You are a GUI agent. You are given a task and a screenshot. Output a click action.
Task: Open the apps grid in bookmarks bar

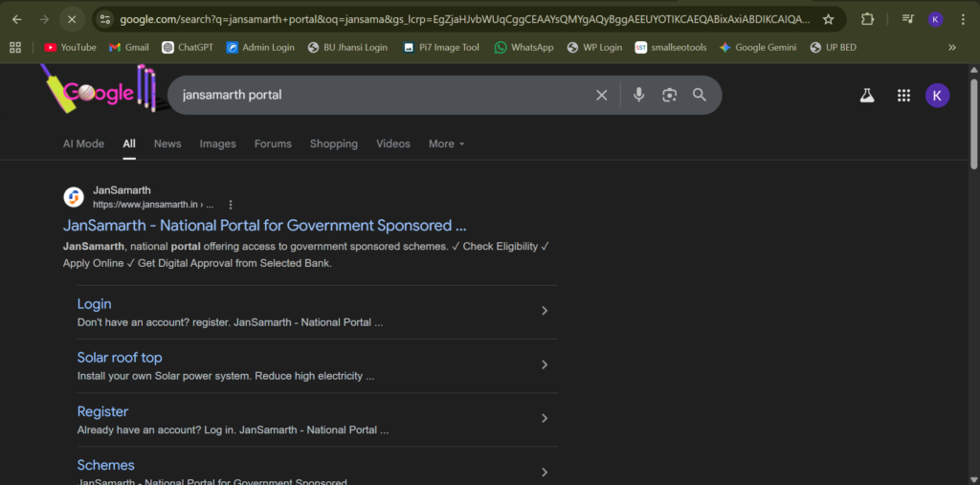click(15, 48)
